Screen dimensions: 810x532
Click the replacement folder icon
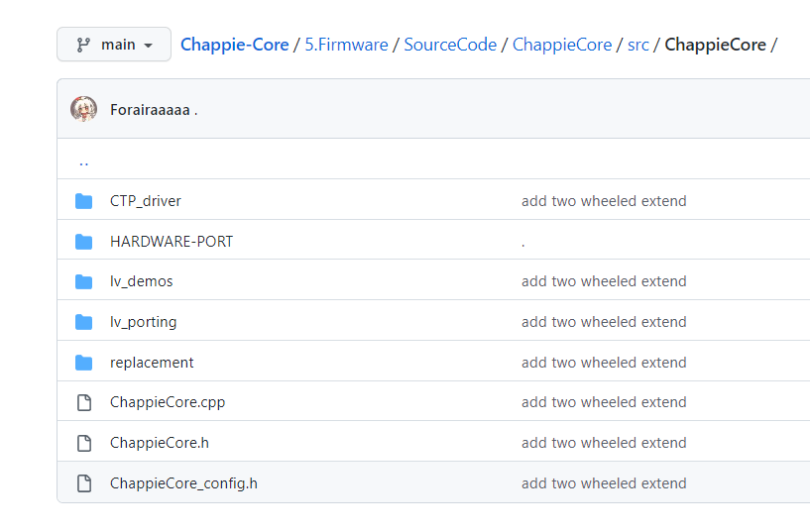point(84,363)
